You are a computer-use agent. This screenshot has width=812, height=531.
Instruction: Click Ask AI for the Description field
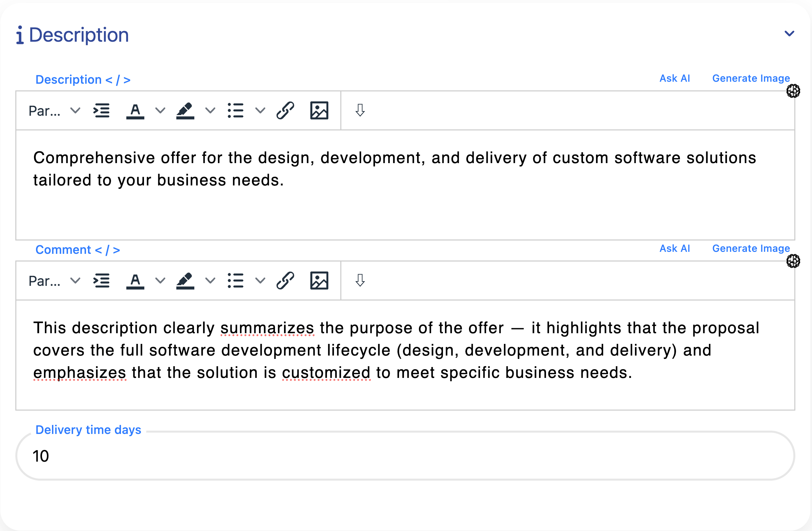click(675, 78)
